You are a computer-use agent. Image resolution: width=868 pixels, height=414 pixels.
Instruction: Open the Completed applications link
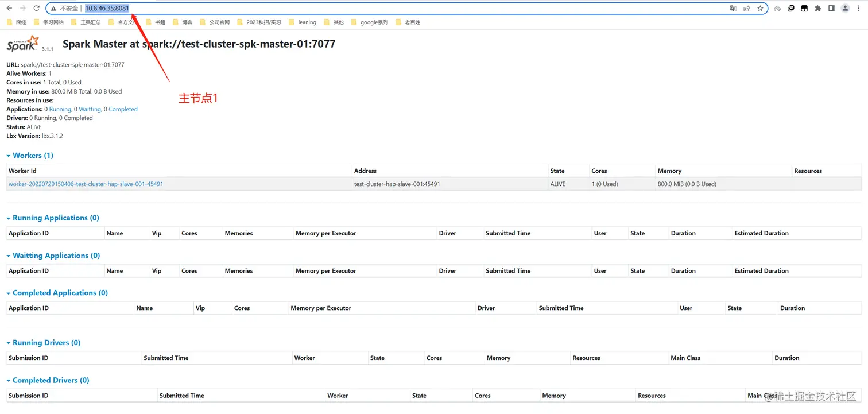[x=123, y=109]
